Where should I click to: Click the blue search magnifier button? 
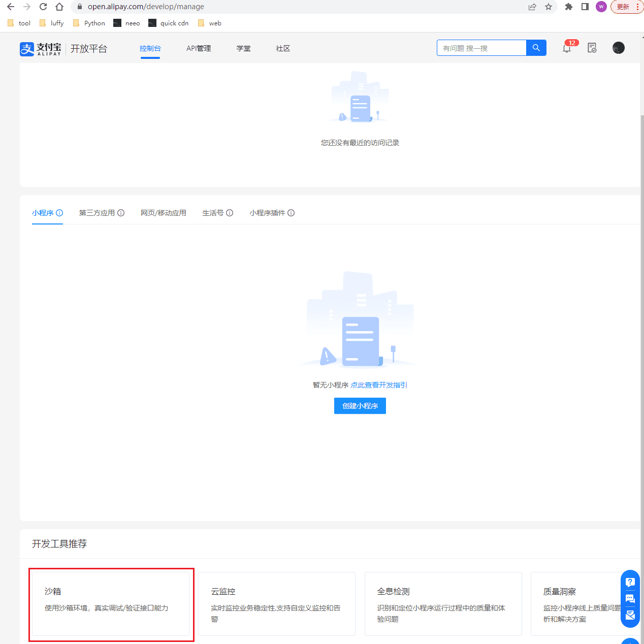[x=536, y=48]
